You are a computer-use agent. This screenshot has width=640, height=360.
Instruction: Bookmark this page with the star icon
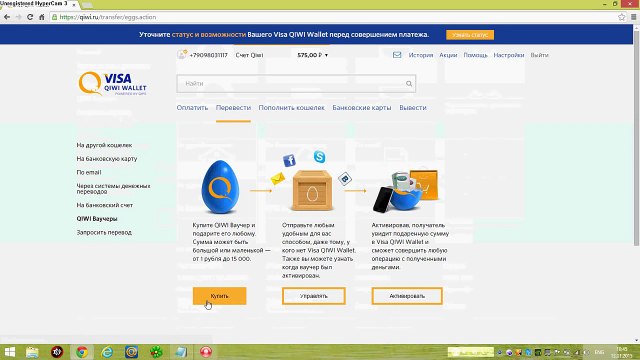(x=621, y=17)
